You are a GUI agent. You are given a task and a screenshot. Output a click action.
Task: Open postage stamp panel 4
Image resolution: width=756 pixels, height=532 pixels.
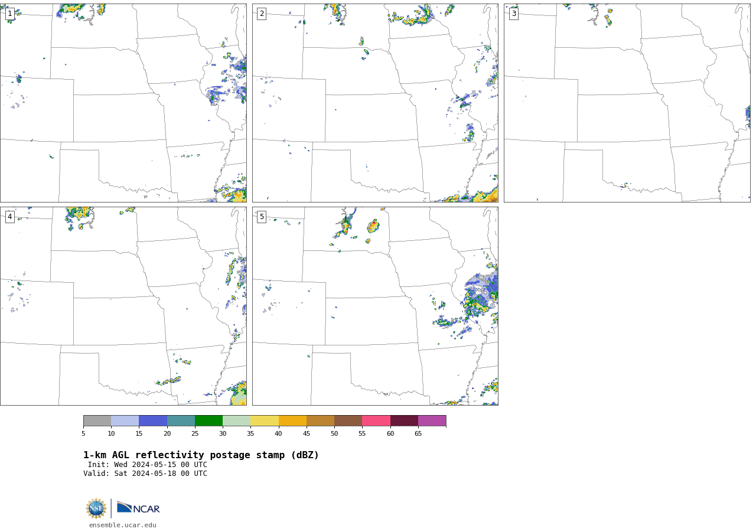[x=123, y=306]
